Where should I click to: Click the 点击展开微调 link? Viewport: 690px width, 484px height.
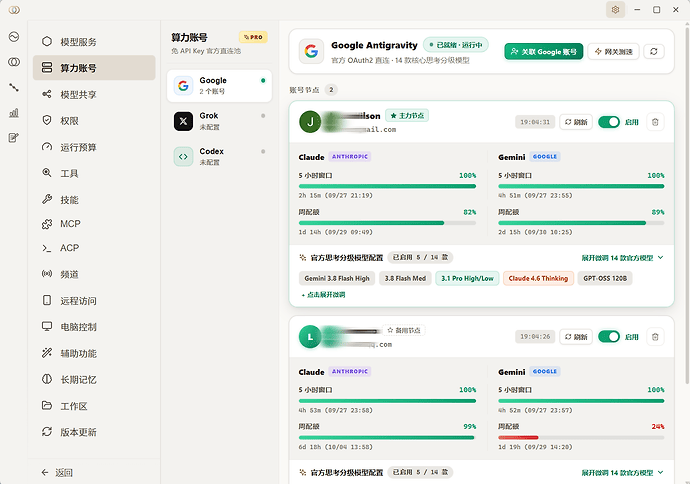[x=323, y=295]
